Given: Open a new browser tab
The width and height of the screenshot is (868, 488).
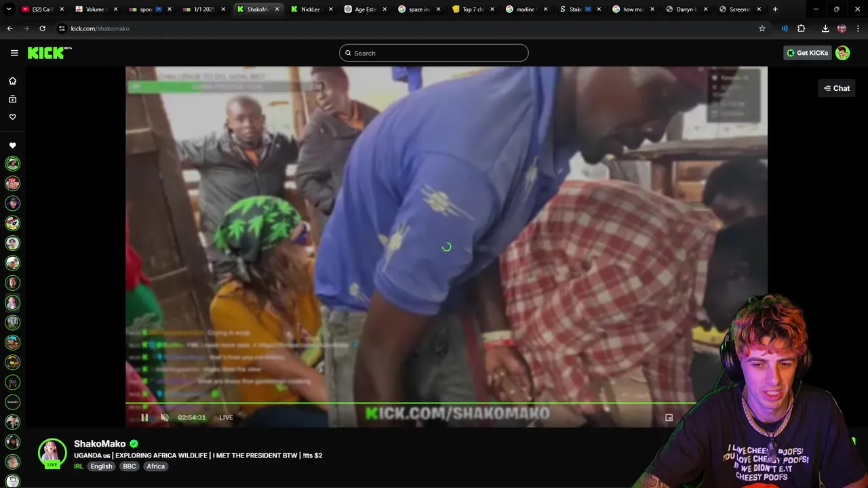Looking at the screenshot, I should [x=775, y=9].
